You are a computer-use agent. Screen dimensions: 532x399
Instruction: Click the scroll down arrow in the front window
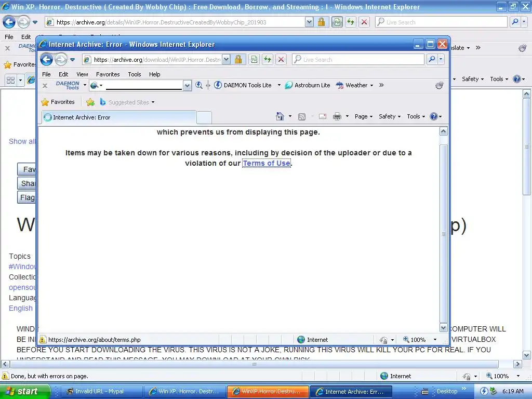[444, 328]
